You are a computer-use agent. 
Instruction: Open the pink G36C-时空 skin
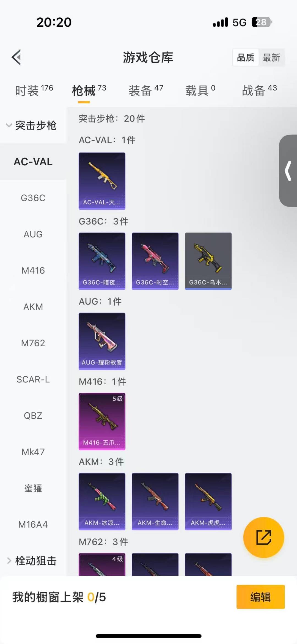click(155, 261)
